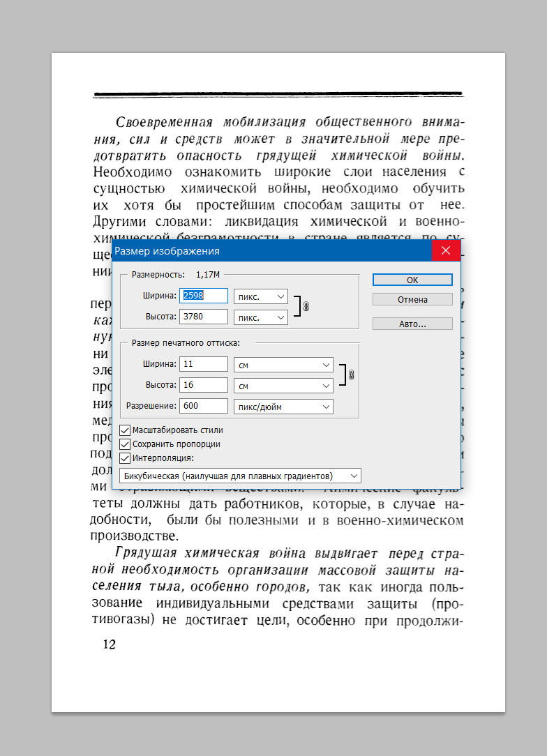Close the Размер изображения dialog
Screen dimensions: 547x756
446,250
